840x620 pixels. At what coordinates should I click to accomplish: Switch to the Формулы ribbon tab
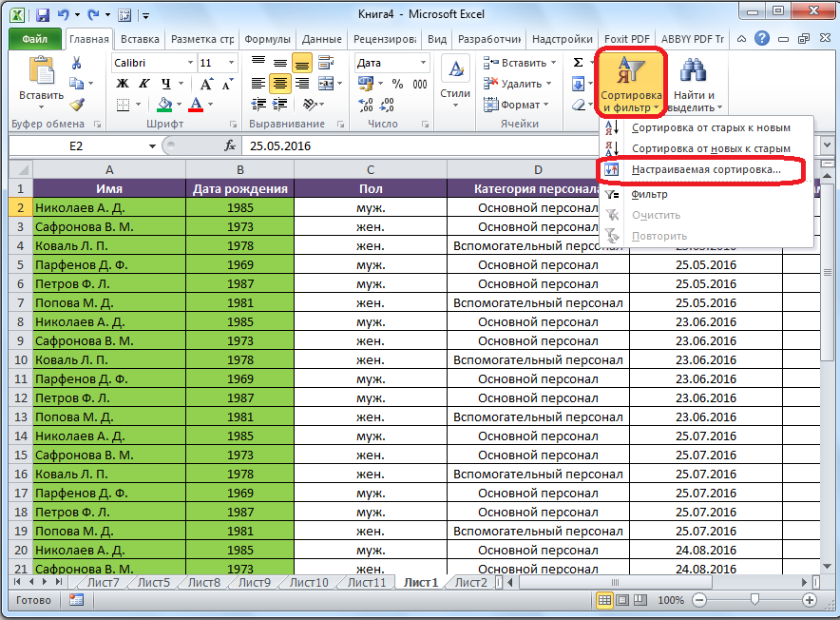tap(267, 40)
